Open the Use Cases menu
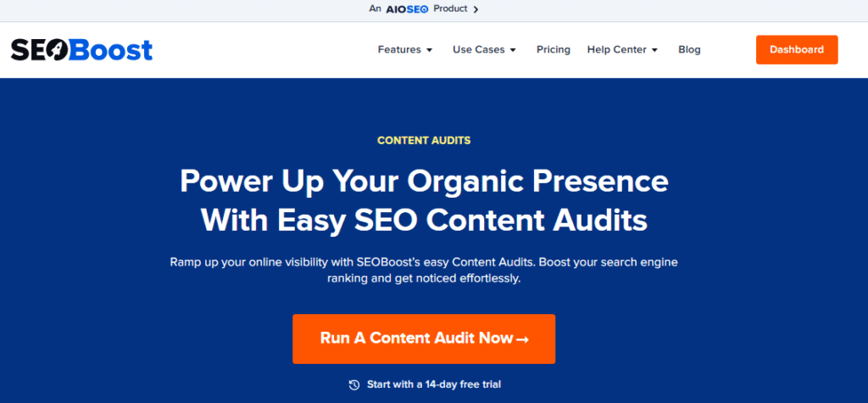This screenshot has width=868, height=403. 478,49
